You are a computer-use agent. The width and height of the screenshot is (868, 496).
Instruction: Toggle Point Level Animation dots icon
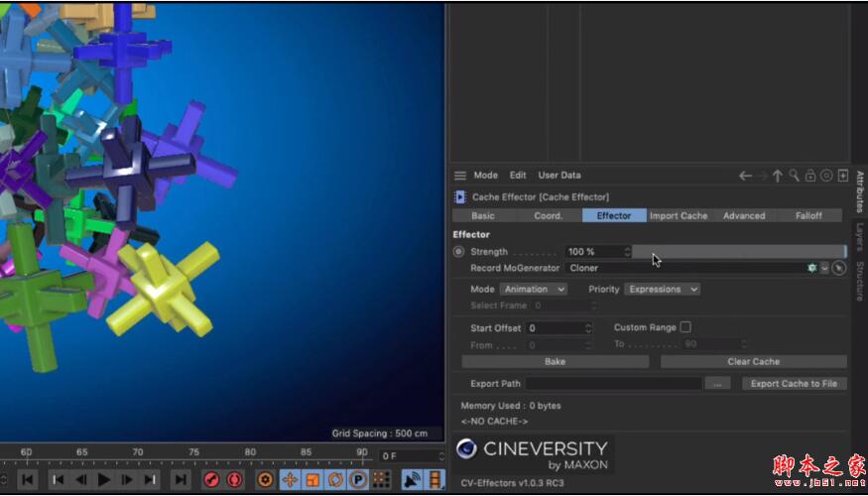(381, 479)
